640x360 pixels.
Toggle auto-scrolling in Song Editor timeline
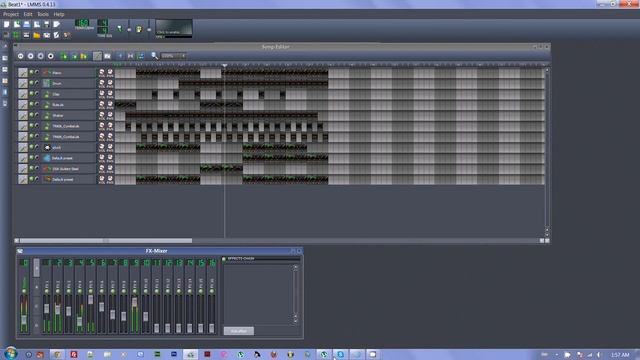click(120, 56)
